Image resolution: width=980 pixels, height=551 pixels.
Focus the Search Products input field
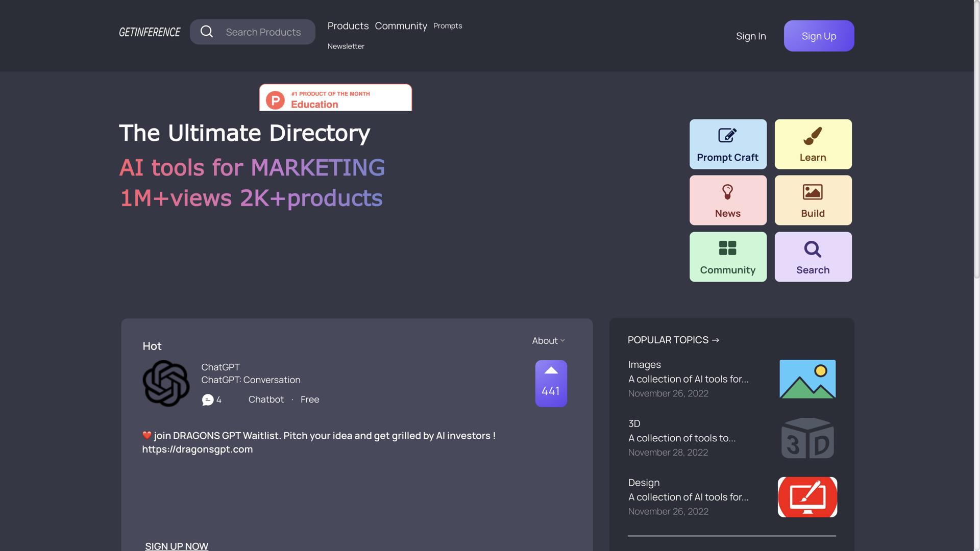click(x=263, y=32)
